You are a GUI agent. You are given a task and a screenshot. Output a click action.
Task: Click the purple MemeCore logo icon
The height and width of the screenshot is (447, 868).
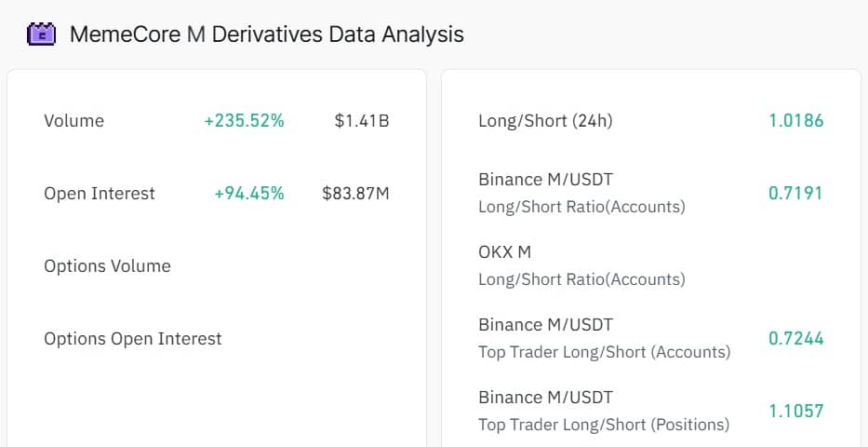(42, 34)
